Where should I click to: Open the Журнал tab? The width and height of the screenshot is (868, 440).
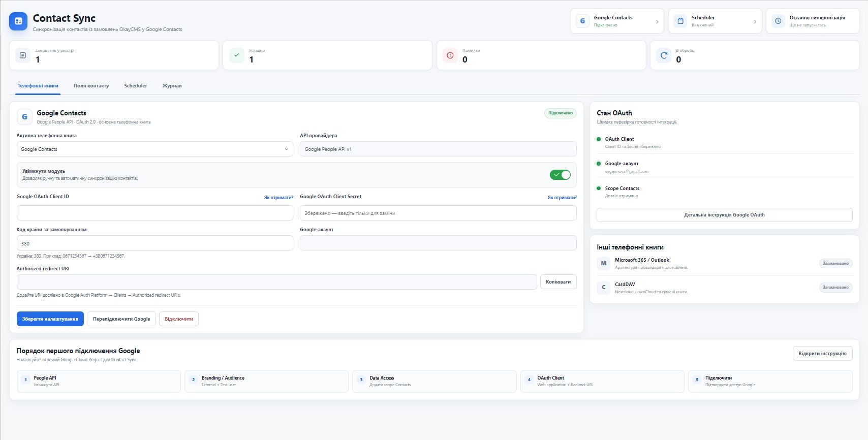(172, 86)
